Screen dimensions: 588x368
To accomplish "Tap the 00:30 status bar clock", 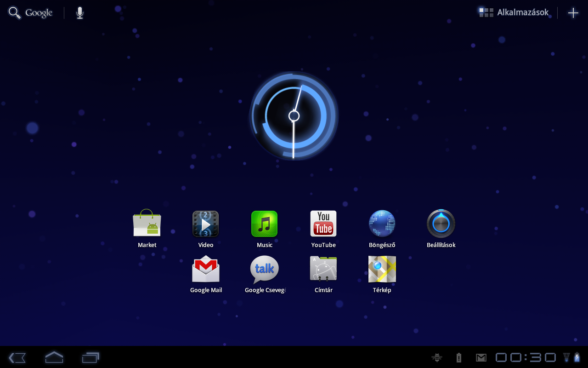I will (526, 357).
